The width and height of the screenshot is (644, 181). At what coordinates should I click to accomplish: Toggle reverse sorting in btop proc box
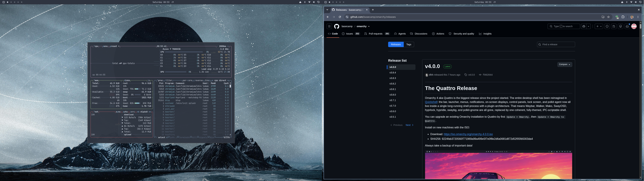[x=199, y=80]
